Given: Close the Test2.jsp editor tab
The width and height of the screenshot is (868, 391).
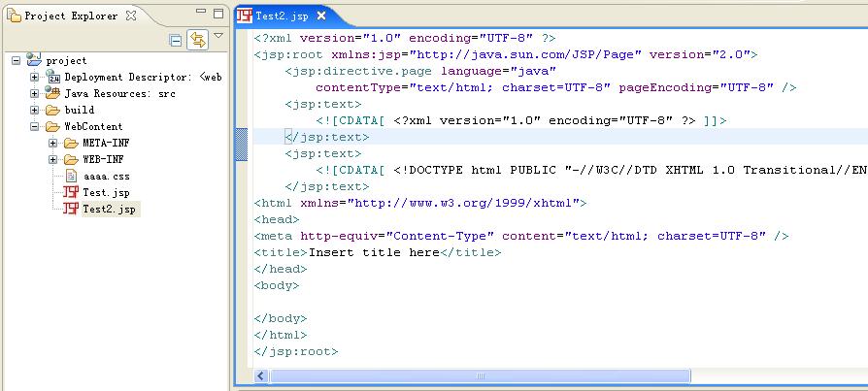Looking at the screenshot, I should coord(321,16).
